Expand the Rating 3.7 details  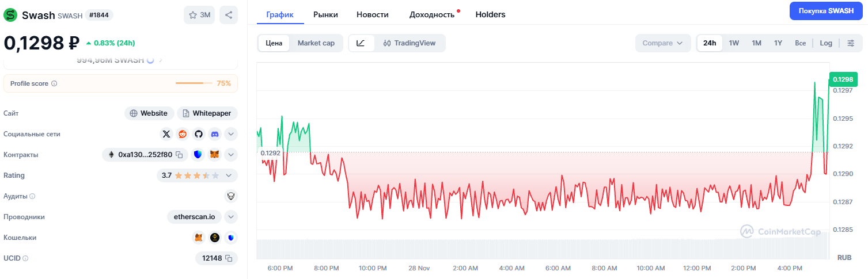tap(229, 175)
